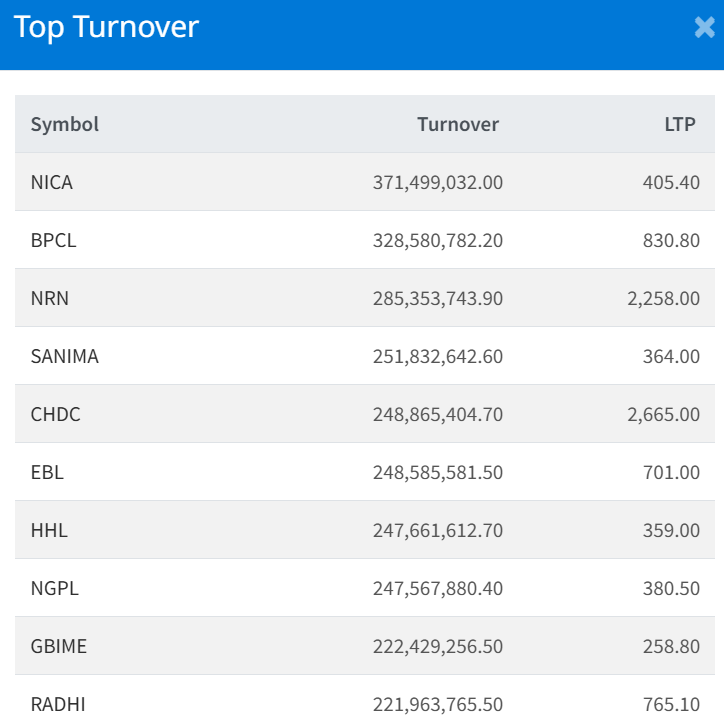Viewport: 724px width, 719px height.
Task: Click turnover value 285,353,743.90
Action: pos(438,299)
